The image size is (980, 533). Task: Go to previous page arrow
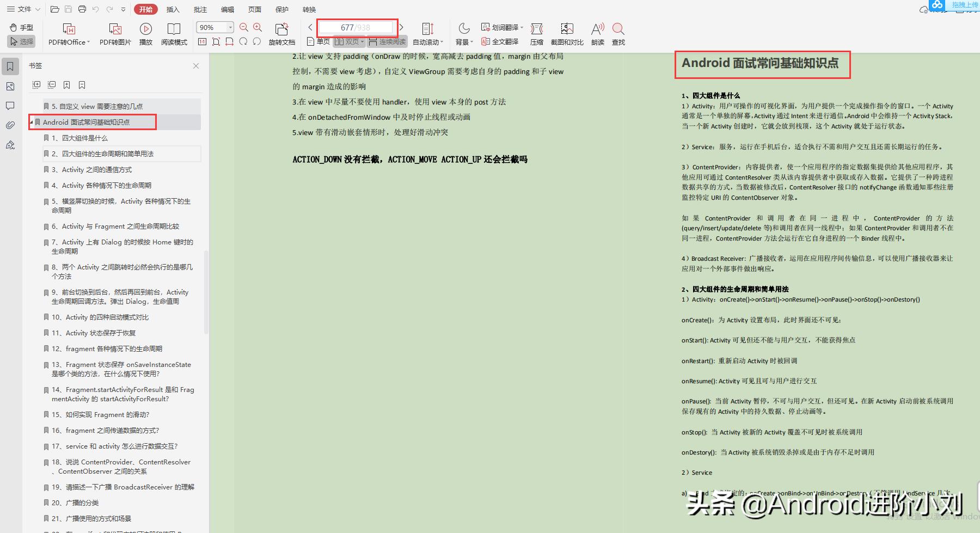pyautogui.click(x=310, y=27)
